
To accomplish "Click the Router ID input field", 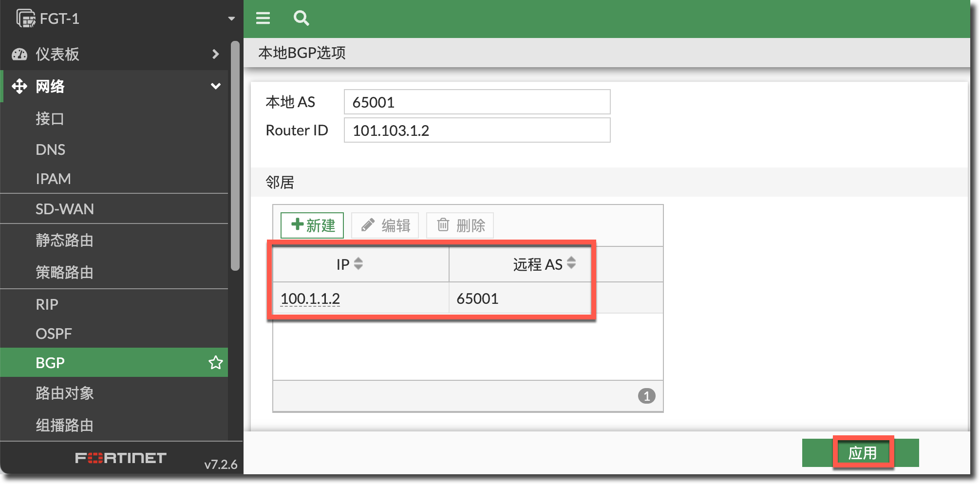I will (476, 130).
